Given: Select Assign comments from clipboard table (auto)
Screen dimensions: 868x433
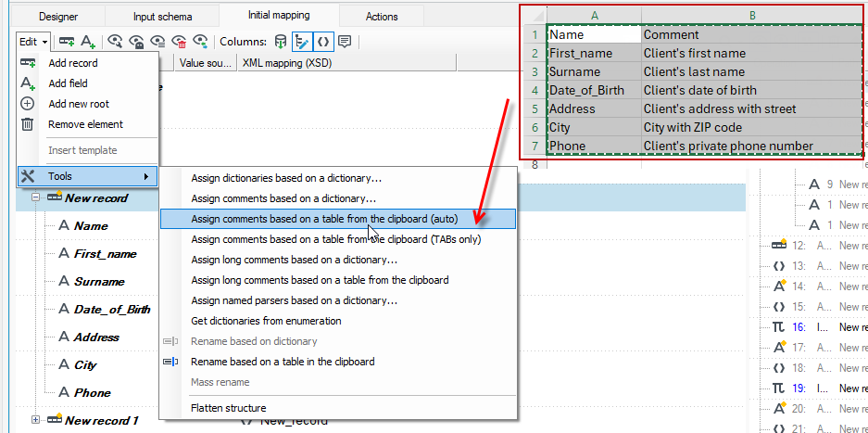Looking at the screenshot, I should click(338, 219).
